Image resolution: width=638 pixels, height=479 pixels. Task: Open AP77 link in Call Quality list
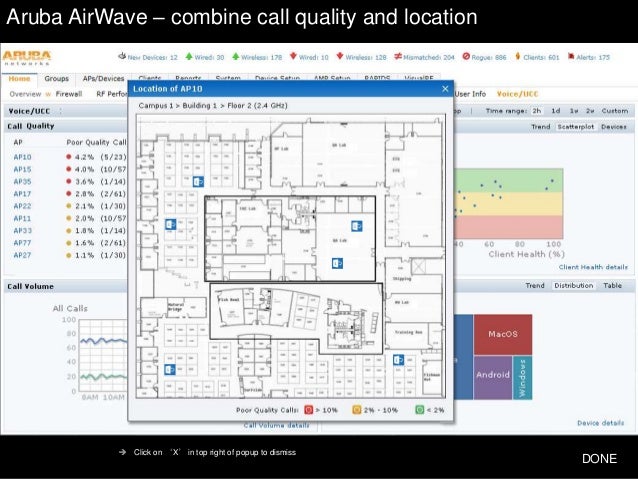(x=22, y=243)
